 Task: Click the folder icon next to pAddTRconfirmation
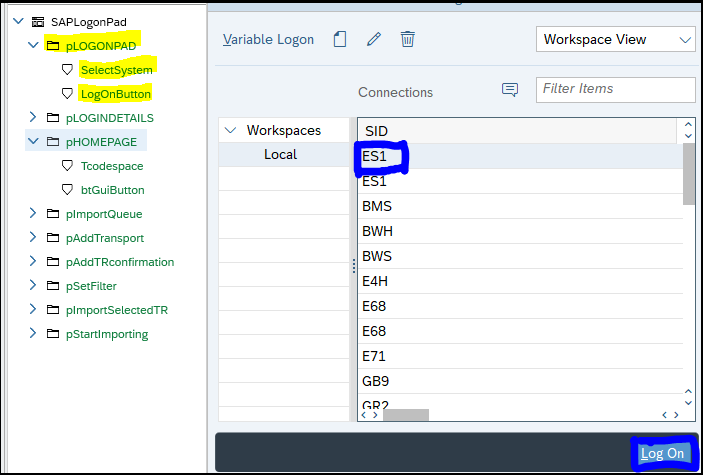tap(53, 262)
